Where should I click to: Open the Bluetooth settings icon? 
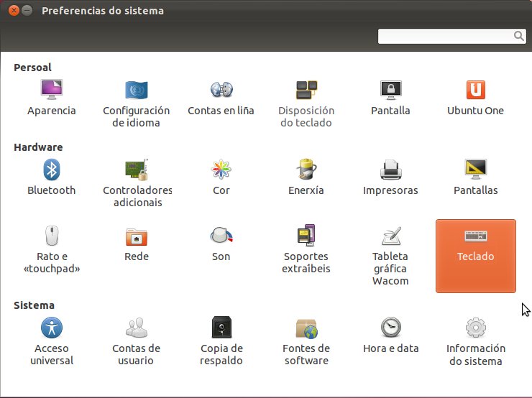pyautogui.click(x=52, y=170)
